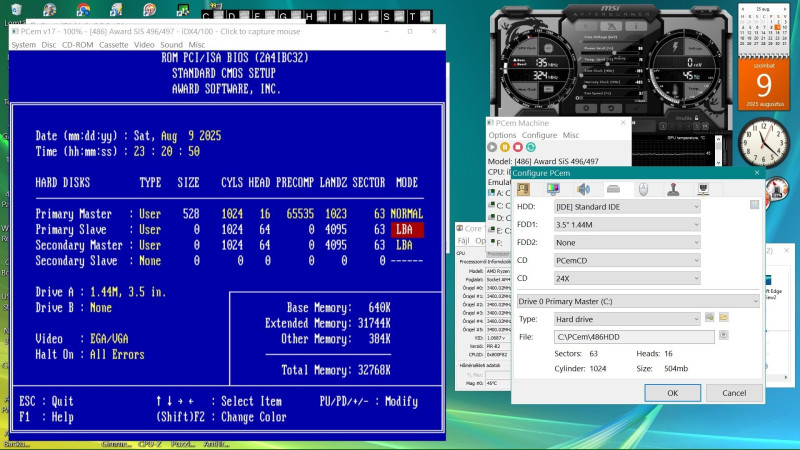Click the Power Limit slider in MSI Afterburner
The height and width of the screenshot is (450, 800).
612,52
